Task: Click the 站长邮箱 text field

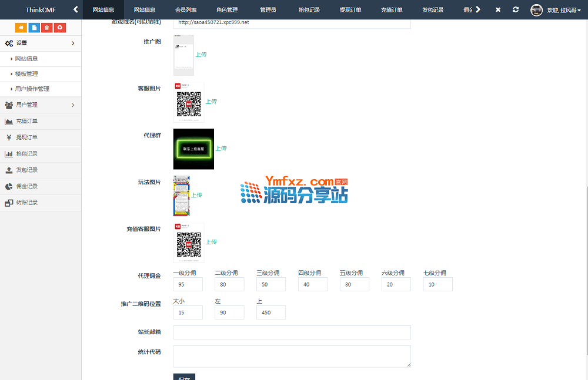Action: click(292, 332)
